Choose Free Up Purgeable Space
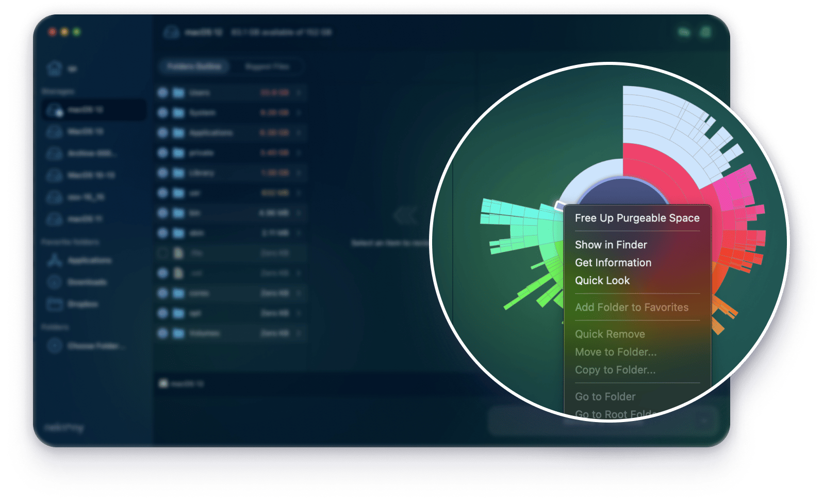The image size is (823, 504). click(x=637, y=218)
